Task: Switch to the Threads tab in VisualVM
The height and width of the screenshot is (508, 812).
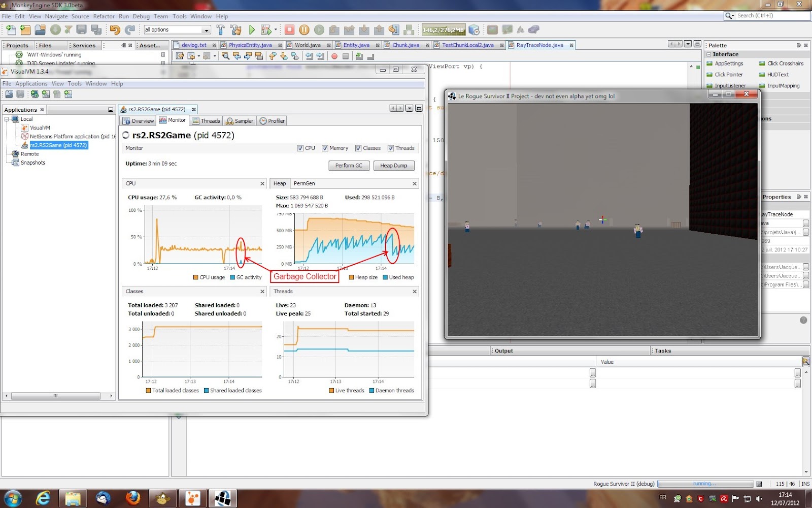Action: point(206,121)
